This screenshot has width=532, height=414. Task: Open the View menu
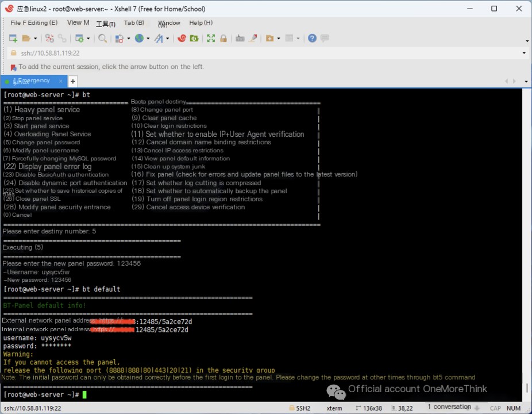click(78, 23)
